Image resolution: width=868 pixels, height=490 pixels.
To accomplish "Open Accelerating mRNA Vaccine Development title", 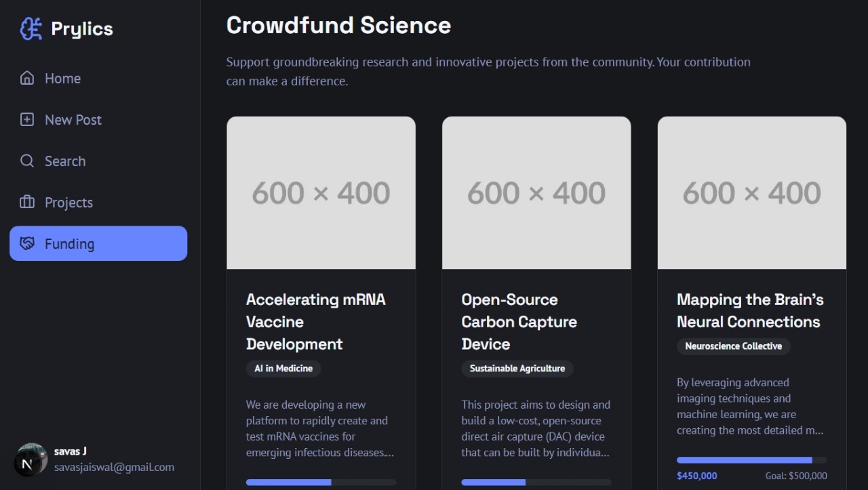I will [x=315, y=321].
